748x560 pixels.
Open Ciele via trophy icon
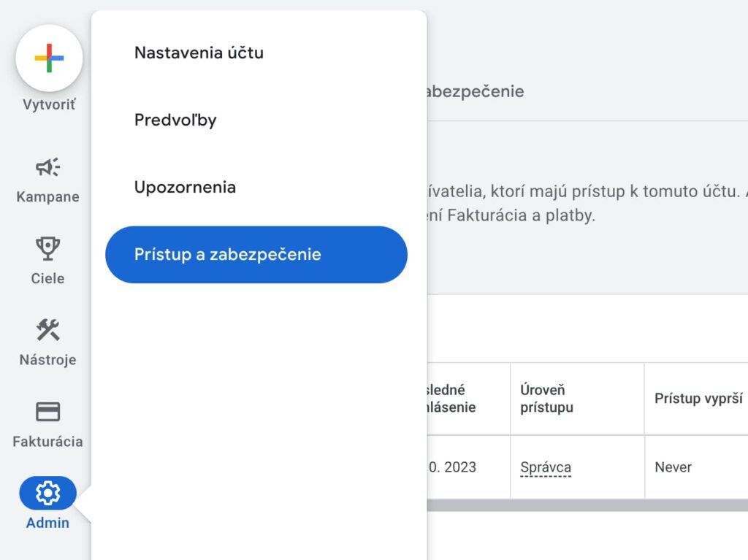47,248
